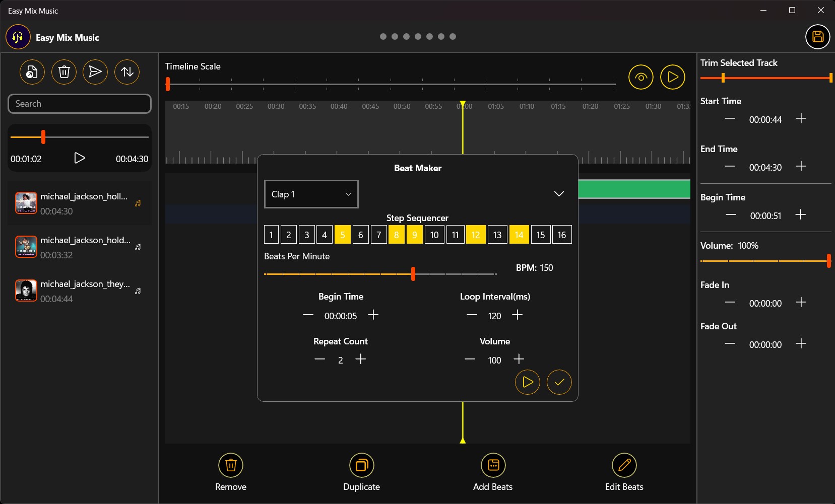Preview the beat with the play button

527,382
